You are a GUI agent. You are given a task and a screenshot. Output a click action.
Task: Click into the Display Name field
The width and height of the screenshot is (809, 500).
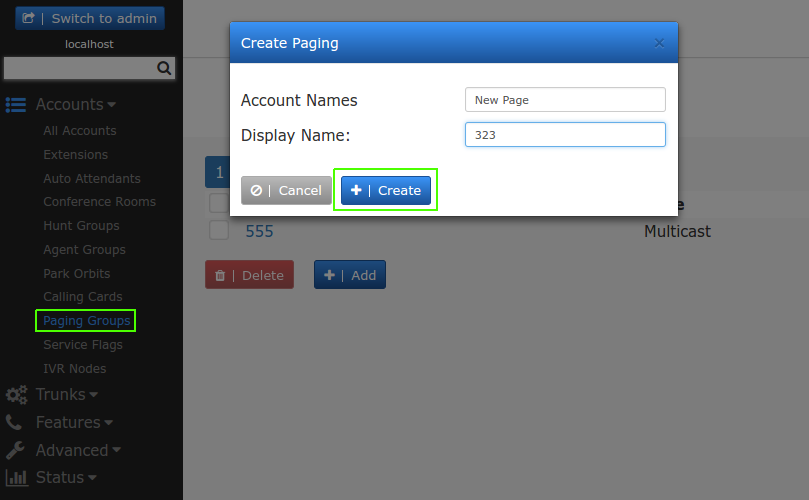[x=565, y=135]
